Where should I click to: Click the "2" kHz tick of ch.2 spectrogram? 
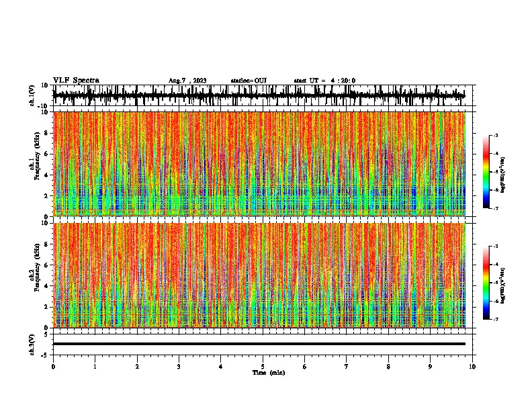tap(46, 307)
